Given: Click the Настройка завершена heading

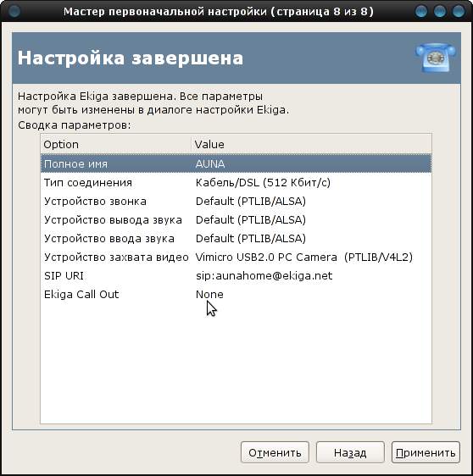Looking at the screenshot, I should click(131, 58).
